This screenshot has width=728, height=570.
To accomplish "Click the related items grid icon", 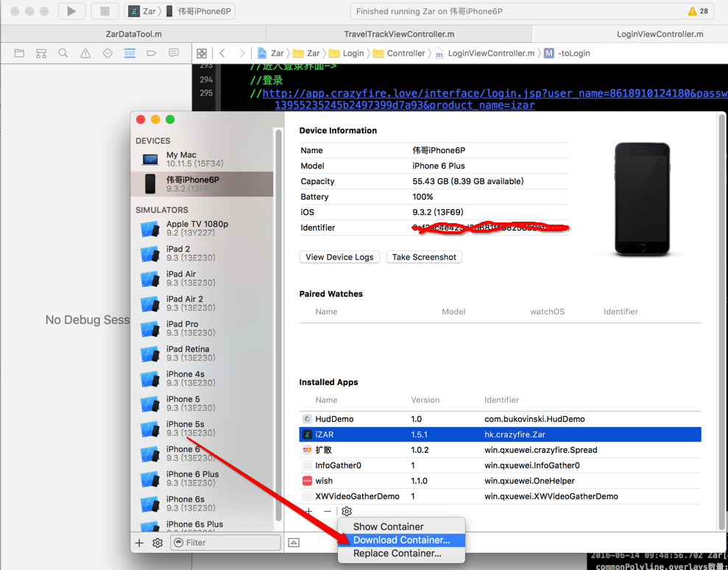I will point(202,53).
